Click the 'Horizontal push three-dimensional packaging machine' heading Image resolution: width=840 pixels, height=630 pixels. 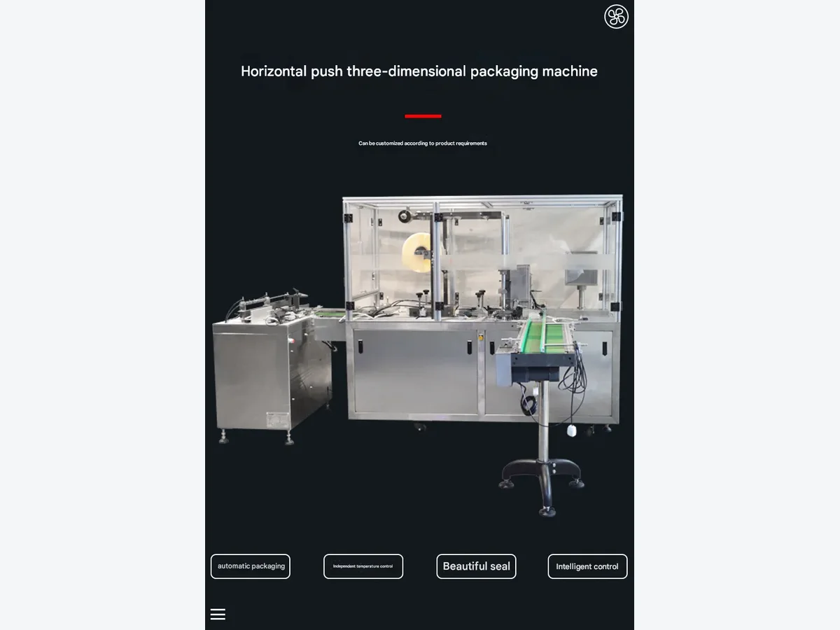[419, 71]
